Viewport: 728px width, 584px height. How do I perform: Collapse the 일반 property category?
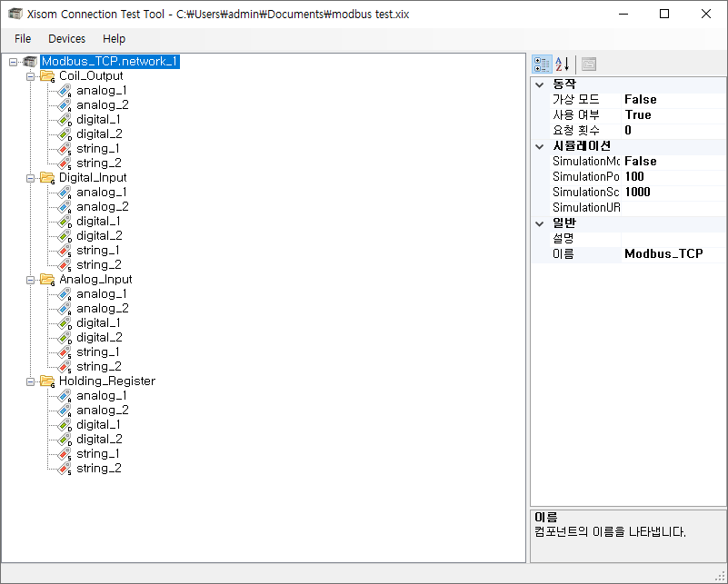click(x=540, y=223)
